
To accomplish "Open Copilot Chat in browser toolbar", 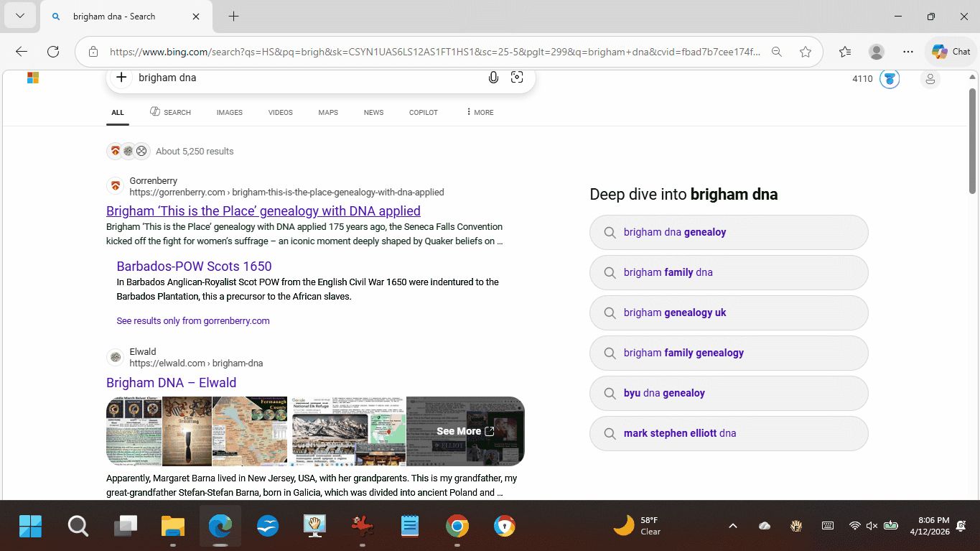I will point(951,52).
